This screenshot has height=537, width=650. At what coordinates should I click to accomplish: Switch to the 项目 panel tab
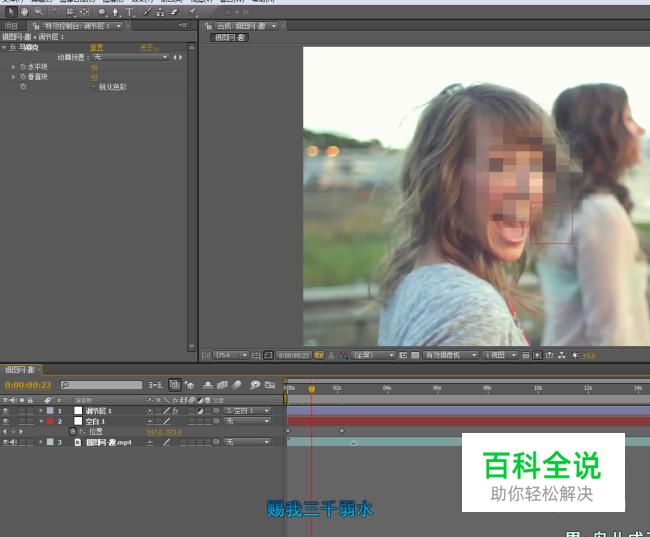(x=11, y=26)
